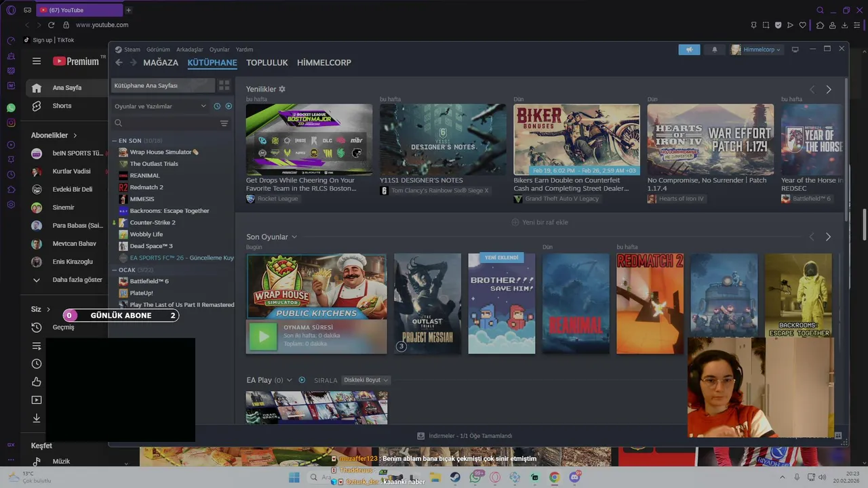Open Steam notifications bell
The image size is (868, 488).
(x=714, y=49)
